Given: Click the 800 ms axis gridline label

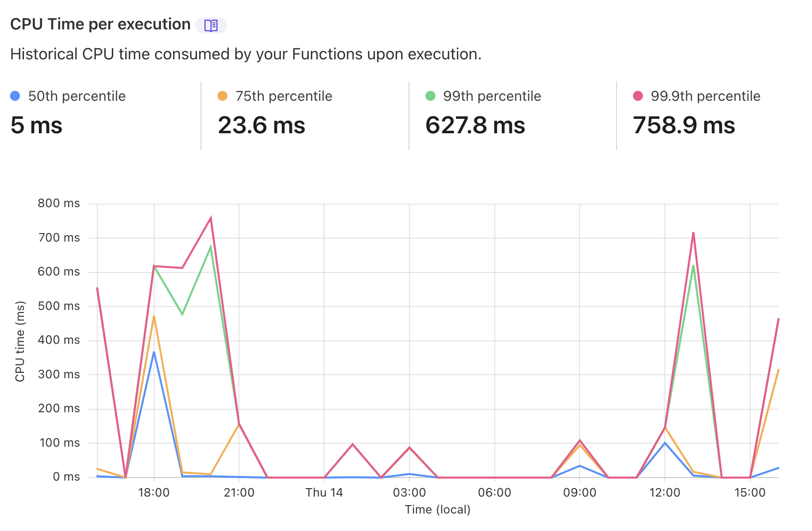Looking at the screenshot, I should pyautogui.click(x=59, y=203).
